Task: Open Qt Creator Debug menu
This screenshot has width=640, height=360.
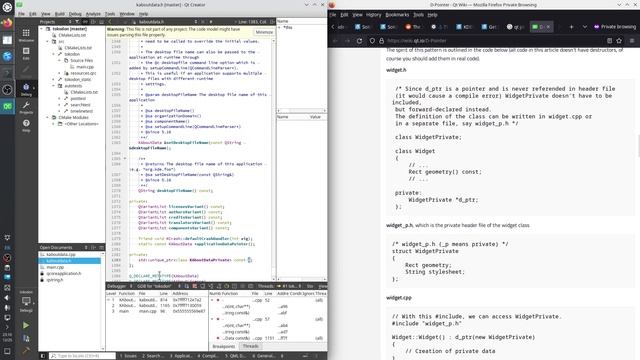Action: [x=75, y=14]
